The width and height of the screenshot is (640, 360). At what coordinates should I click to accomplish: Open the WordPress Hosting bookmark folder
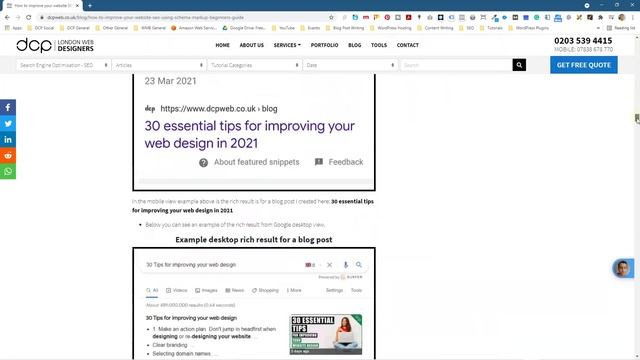pyautogui.click(x=391, y=28)
